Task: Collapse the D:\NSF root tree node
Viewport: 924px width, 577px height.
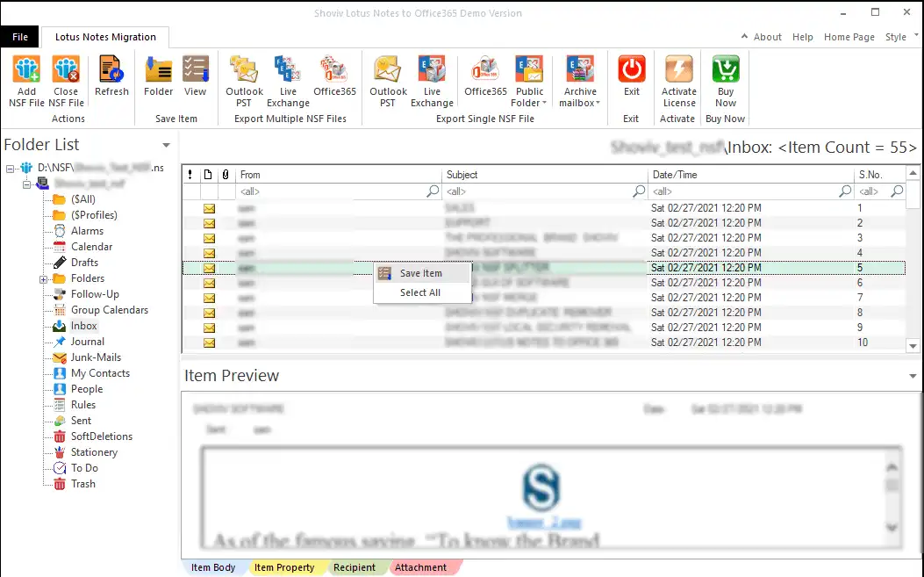Action: [10, 169]
